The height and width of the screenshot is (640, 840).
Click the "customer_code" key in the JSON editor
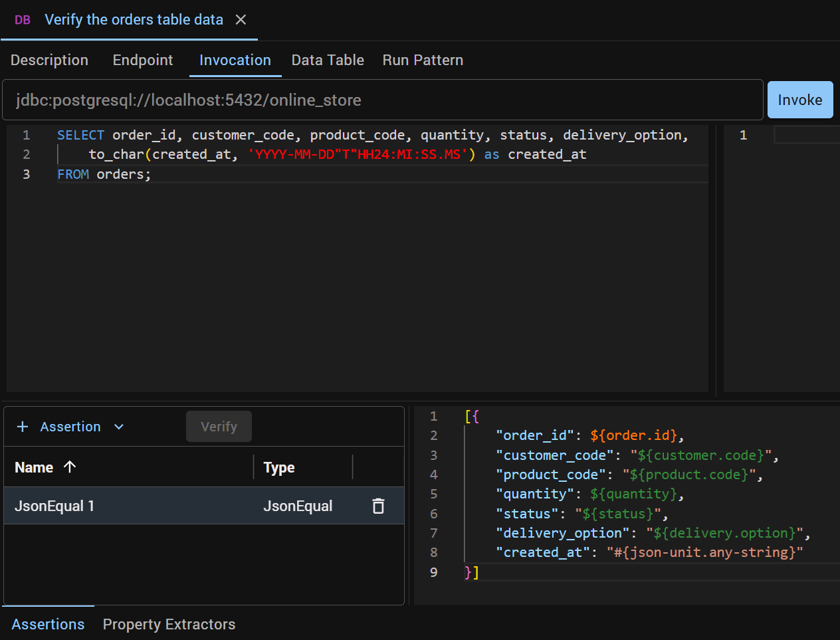pos(554,455)
